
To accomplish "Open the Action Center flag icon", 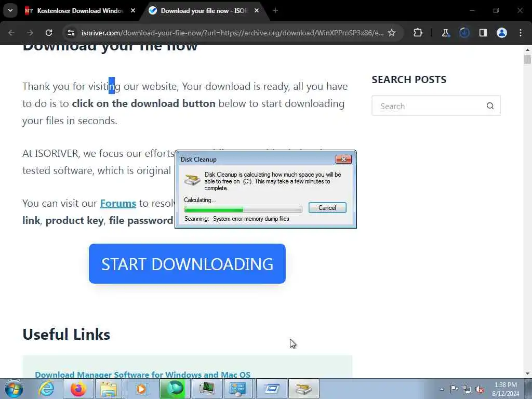I will [454, 389].
